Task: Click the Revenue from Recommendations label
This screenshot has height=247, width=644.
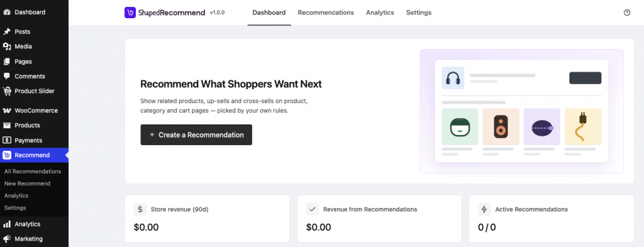Action: tap(370, 209)
